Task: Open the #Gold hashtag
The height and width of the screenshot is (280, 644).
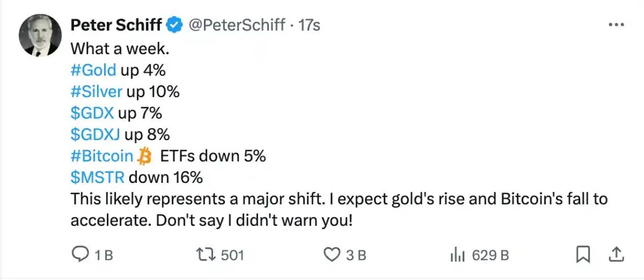Action: pos(93,70)
